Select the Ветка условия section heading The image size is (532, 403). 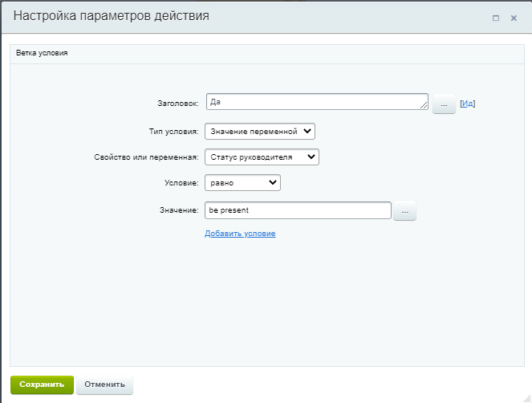click(42, 53)
